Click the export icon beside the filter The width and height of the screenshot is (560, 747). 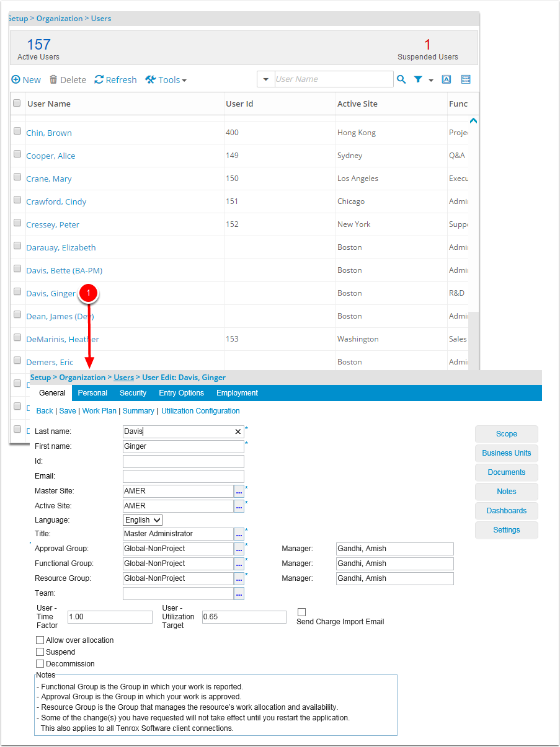point(446,79)
